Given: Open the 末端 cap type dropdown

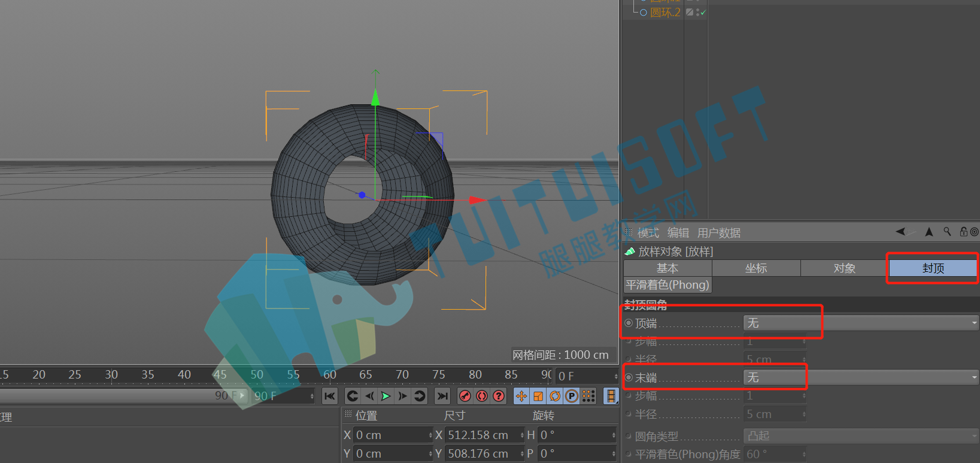Looking at the screenshot, I should click(861, 377).
